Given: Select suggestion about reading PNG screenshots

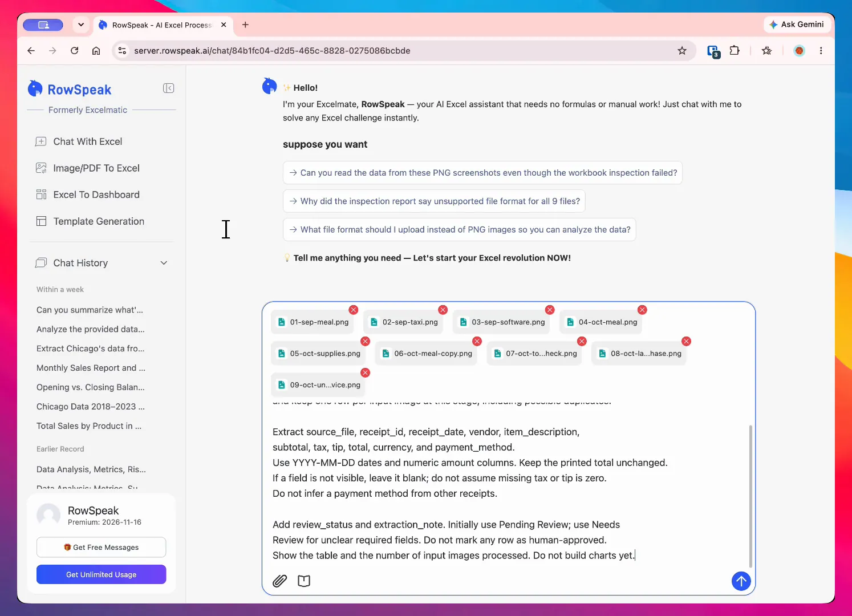Looking at the screenshot, I should click(x=482, y=173).
